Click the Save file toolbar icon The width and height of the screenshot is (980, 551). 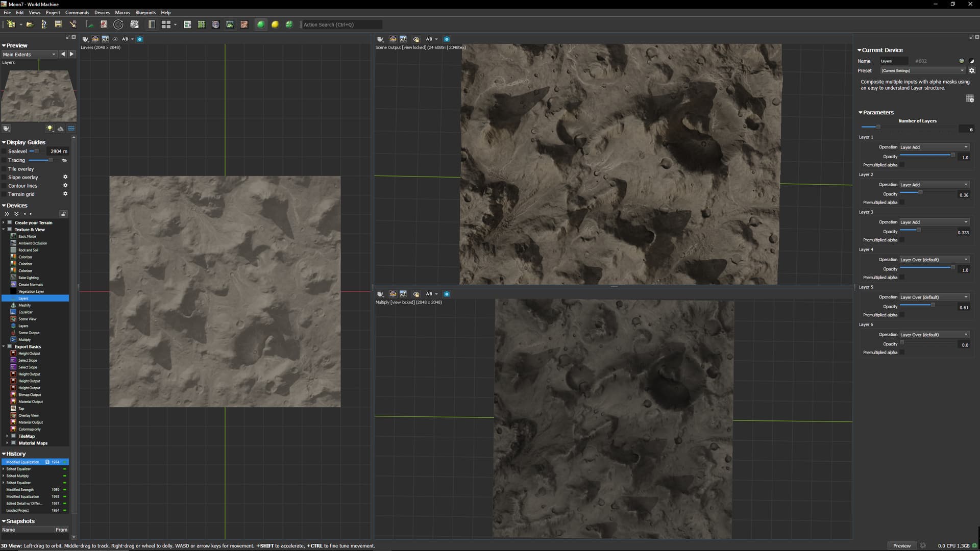coord(58,24)
